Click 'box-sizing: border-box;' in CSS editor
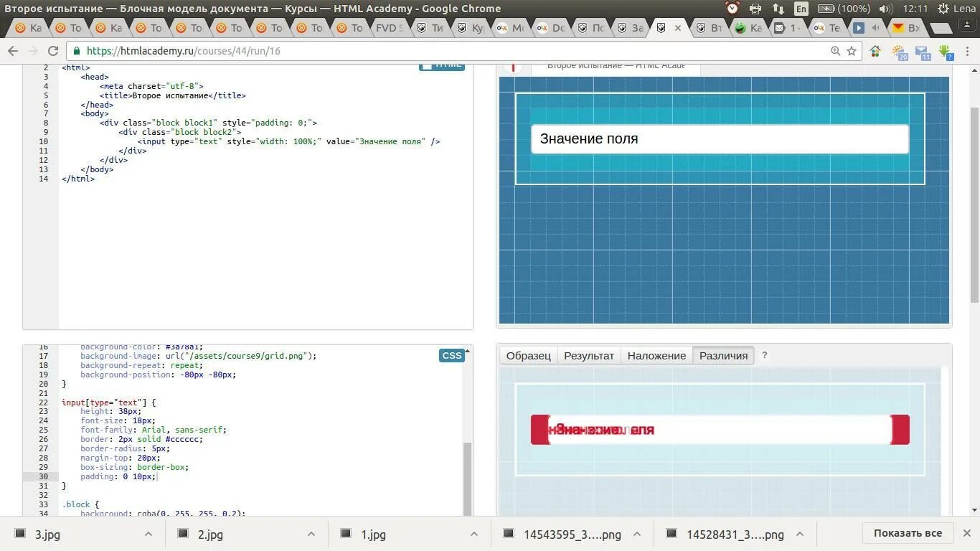Viewport: 980px width, 551px height. [x=135, y=467]
